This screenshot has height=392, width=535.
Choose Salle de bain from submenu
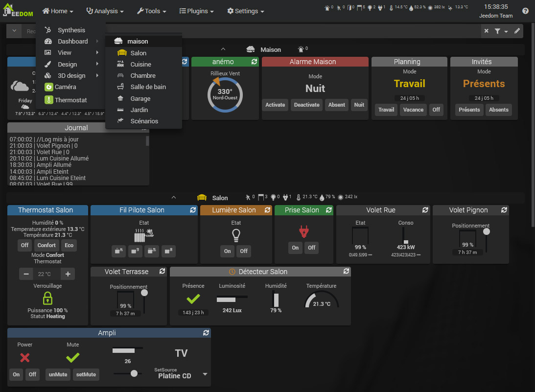(x=143, y=87)
